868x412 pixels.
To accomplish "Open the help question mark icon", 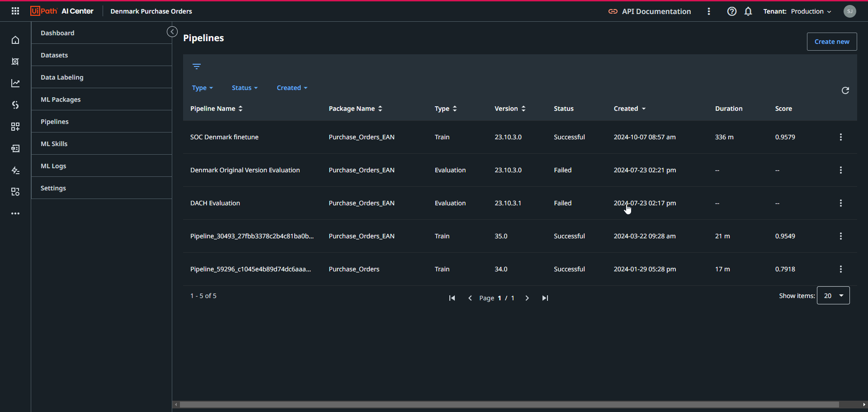I will click(x=732, y=11).
